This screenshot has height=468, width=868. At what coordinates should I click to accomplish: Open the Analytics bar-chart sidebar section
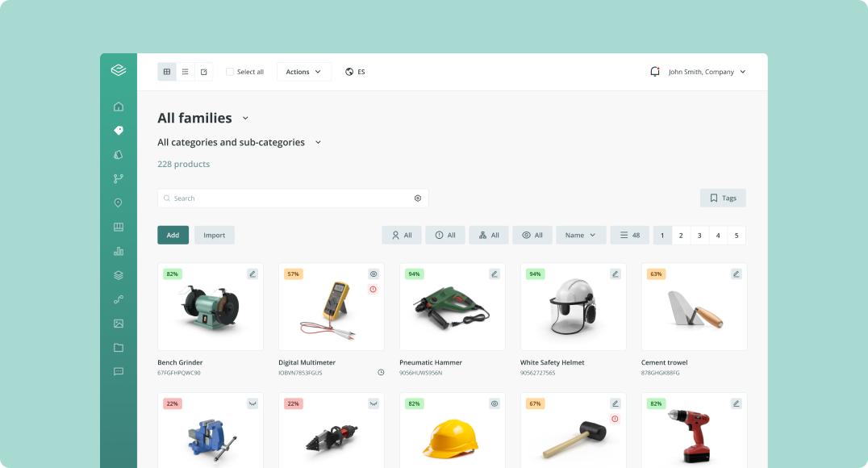pos(119,251)
